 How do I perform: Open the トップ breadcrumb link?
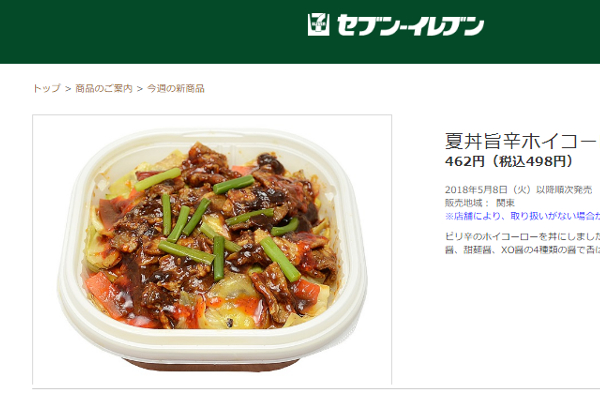click(x=47, y=88)
